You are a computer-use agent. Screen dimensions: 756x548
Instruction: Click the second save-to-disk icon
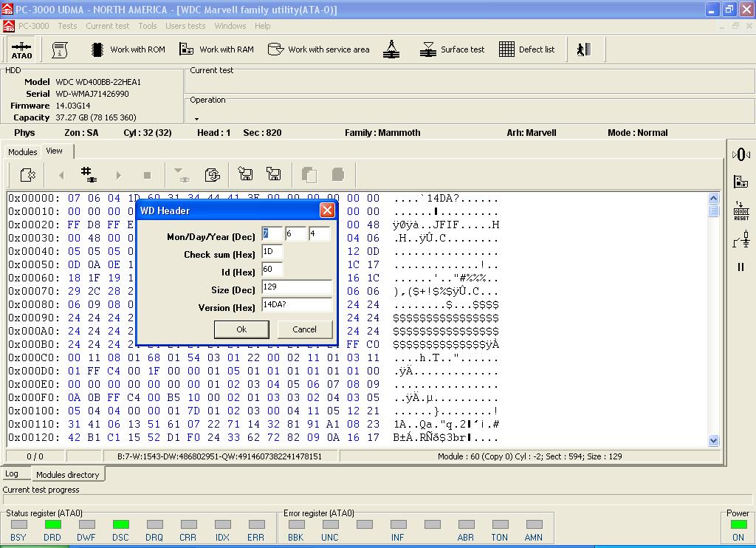[273, 174]
